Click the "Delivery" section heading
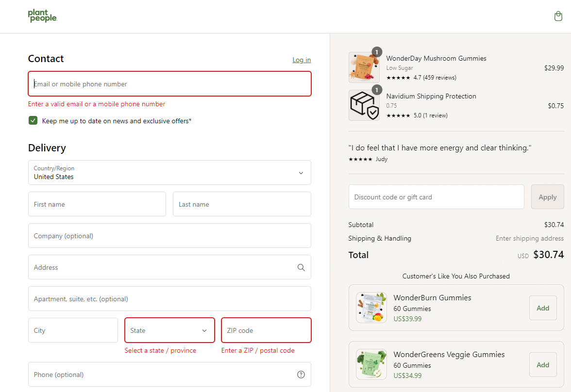This screenshot has height=392, width=571. [x=47, y=148]
